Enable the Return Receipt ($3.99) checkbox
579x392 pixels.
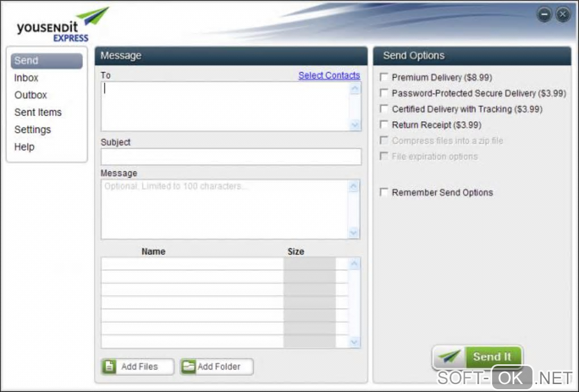(x=384, y=125)
